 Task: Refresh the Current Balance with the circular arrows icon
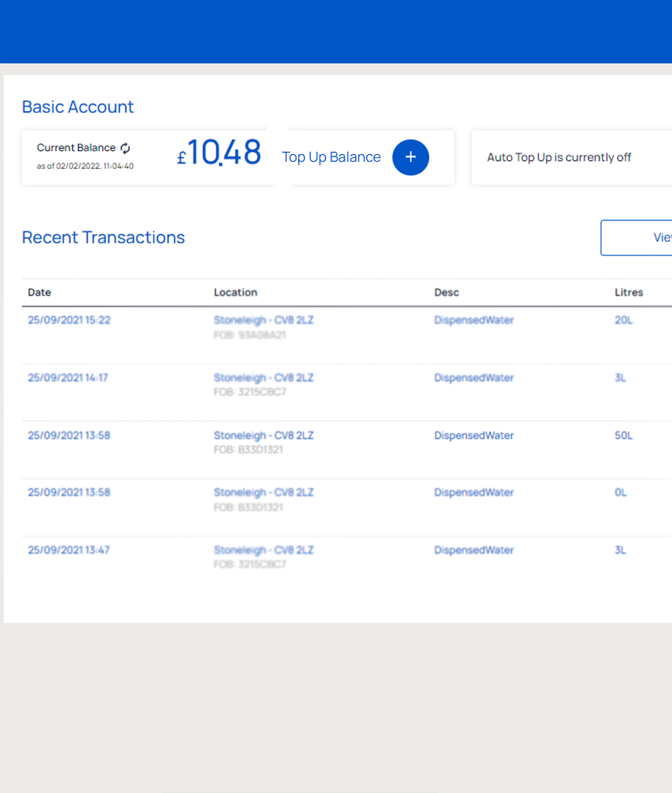tap(125, 148)
